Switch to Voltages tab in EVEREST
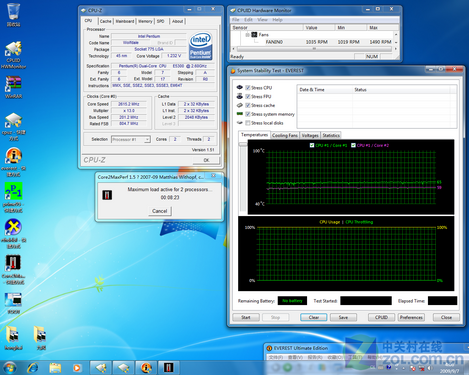Image resolution: width=469 pixels, height=375 pixels. pyautogui.click(x=310, y=135)
